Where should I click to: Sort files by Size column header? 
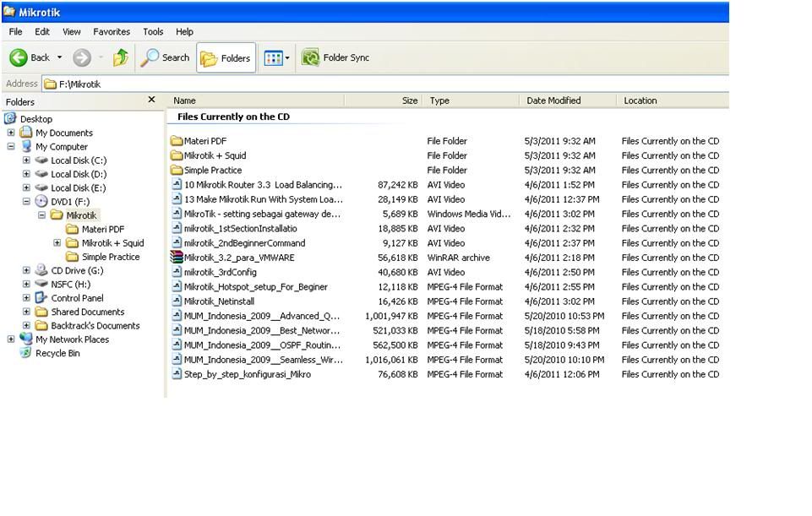[x=384, y=100]
